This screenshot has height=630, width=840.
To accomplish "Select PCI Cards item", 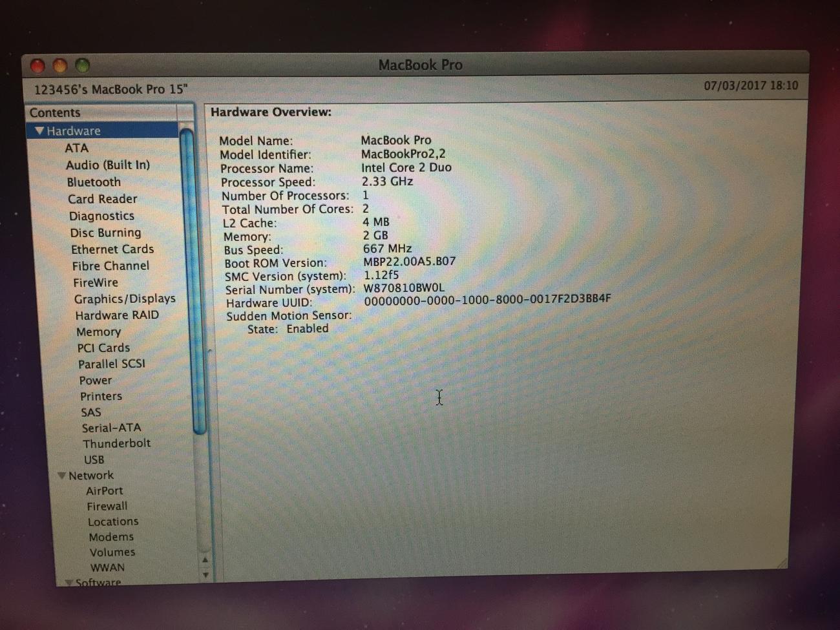I will click(x=103, y=348).
